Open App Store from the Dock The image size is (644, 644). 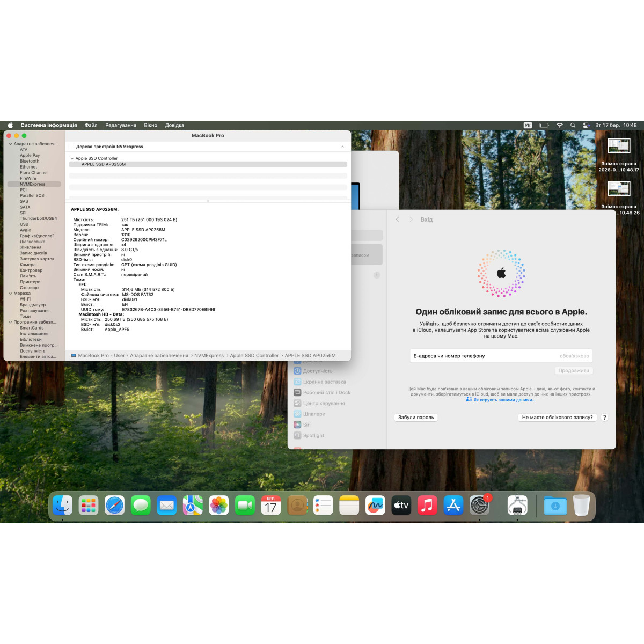coord(453,505)
